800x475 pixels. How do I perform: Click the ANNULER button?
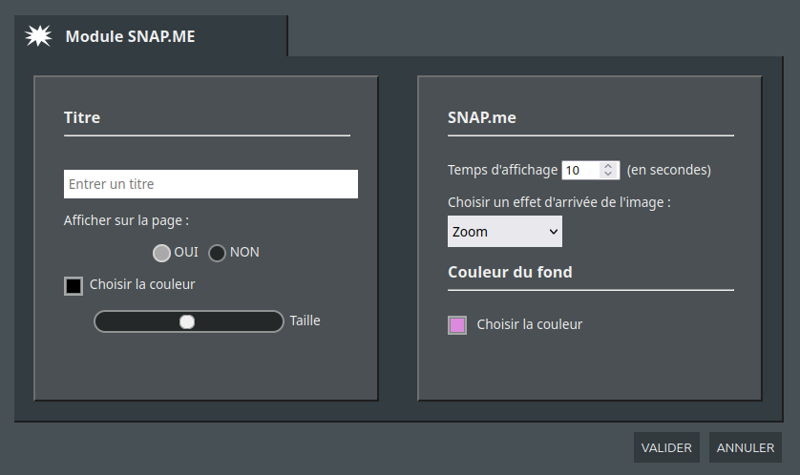tap(745, 447)
